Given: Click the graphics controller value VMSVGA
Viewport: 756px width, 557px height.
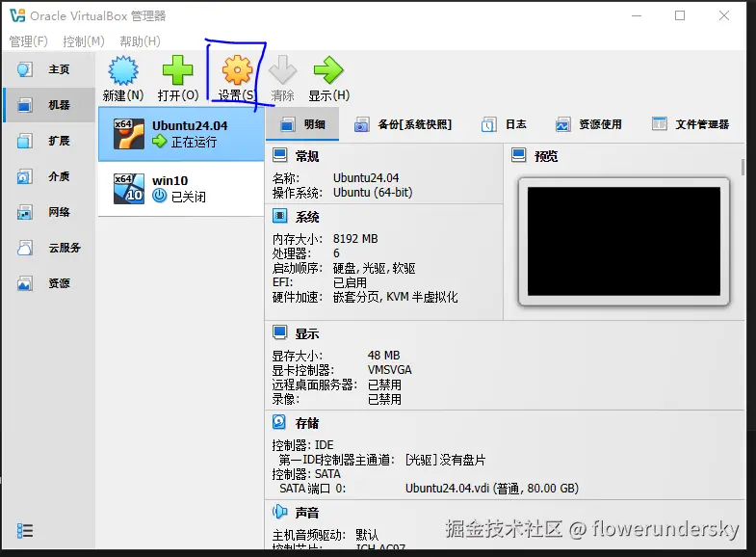Looking at the screenshot, I should pyautogui.click(x=390, y=370).
